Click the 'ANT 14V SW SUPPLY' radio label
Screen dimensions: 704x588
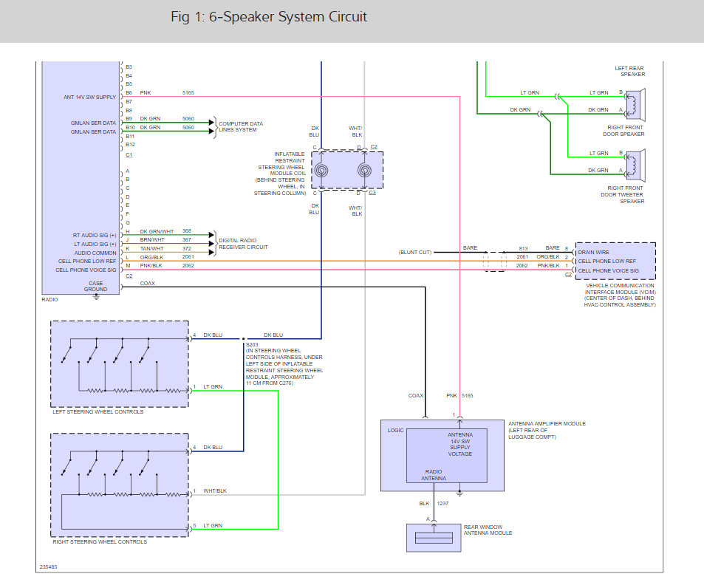point(90,97)
